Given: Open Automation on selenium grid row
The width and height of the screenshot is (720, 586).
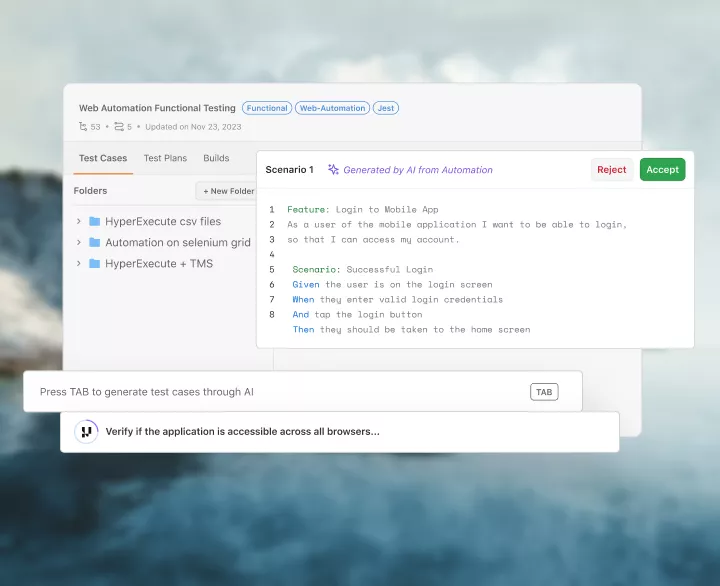Looking at the screenshot, I should (x=163, y=242).
